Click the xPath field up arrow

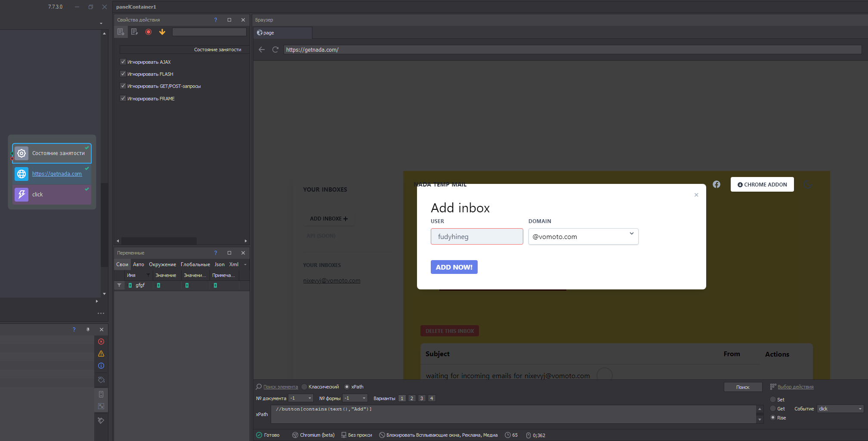click(760, 409)
